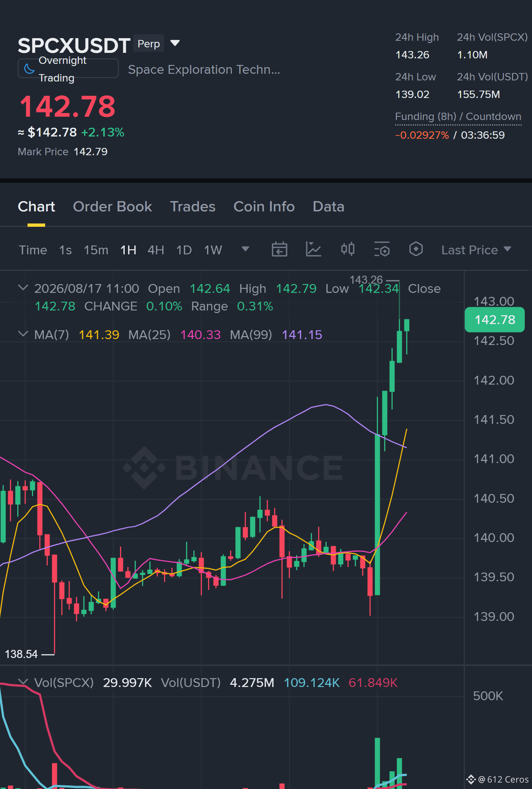This screenshot has width=532, height=789.
Task: Click the funding rate -0.02927%
Action: [x=422, y=135]
